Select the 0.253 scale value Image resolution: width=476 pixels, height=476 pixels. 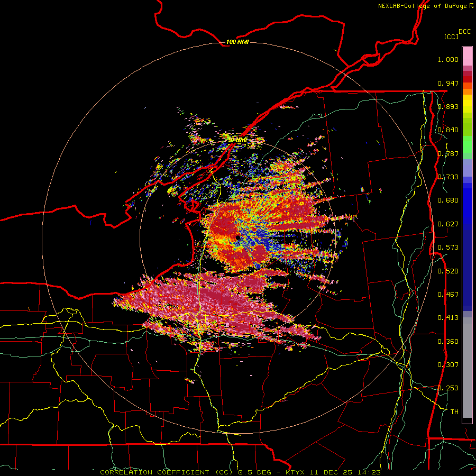tap(448, 388)
